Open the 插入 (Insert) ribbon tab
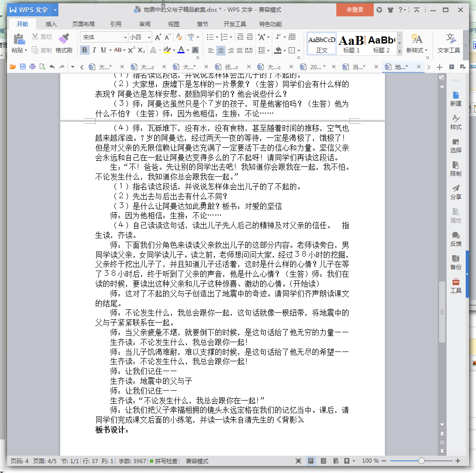 [51, 24]
